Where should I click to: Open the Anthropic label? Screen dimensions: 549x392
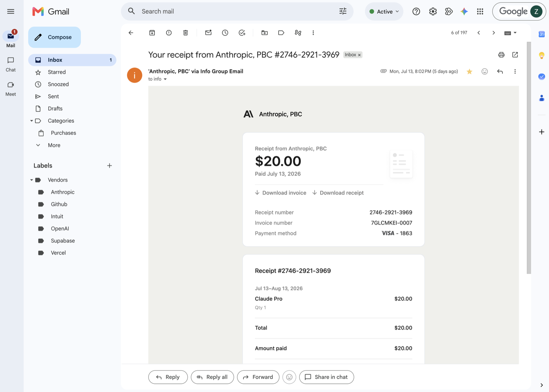tap(72, 192)
